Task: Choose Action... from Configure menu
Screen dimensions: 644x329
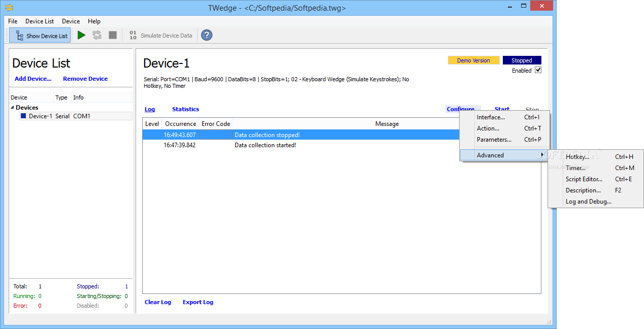Action: click(x=504, y=128)
